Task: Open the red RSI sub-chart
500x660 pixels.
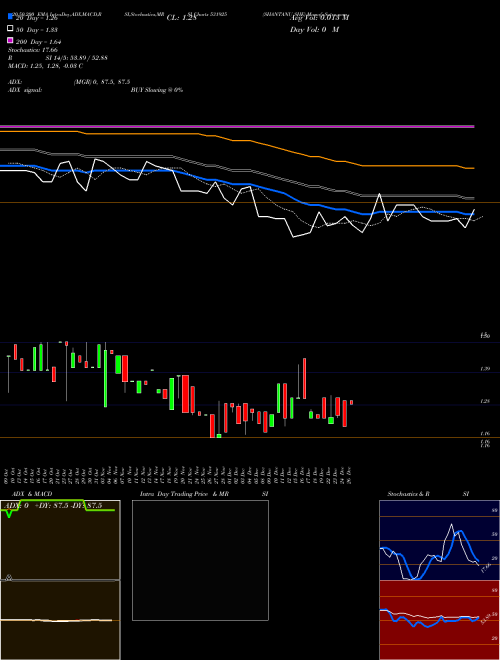Action: pos(439,620)
